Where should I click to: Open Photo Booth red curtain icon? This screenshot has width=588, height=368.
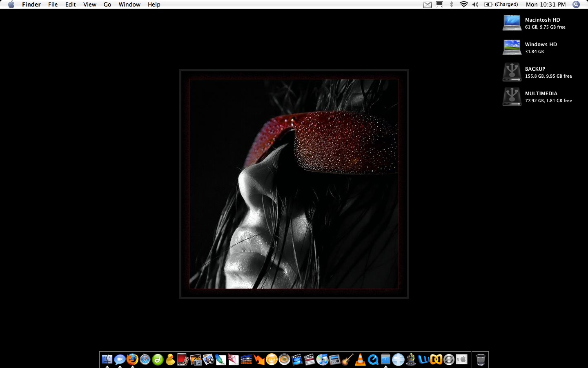pyautogui.click(x=183, y=359)
